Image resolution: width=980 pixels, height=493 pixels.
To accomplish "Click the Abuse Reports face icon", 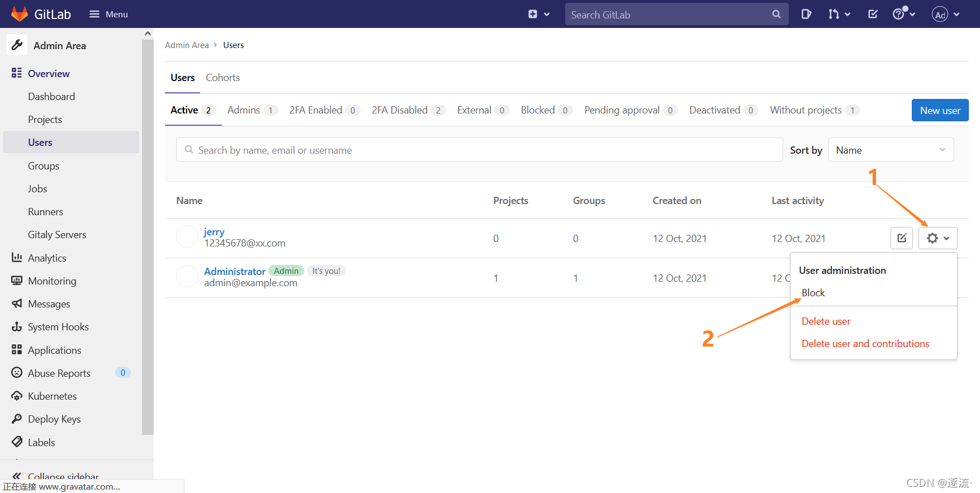I will coord(17,373).
